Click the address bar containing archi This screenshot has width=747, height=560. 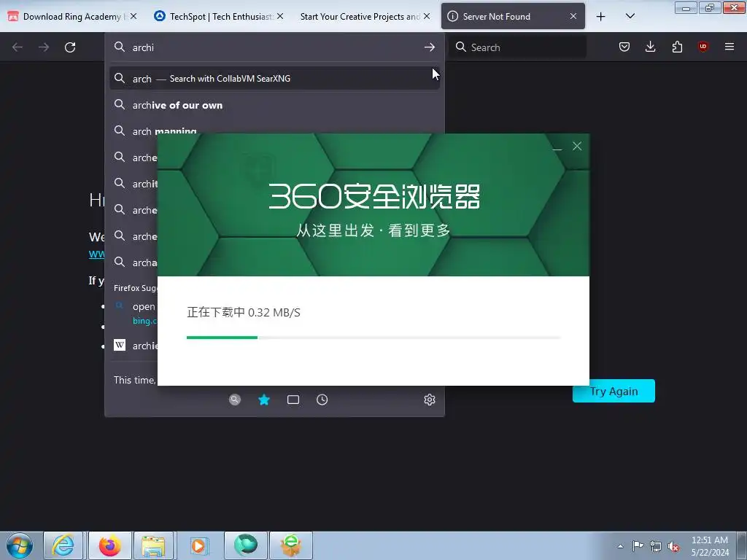click(274, 47)
